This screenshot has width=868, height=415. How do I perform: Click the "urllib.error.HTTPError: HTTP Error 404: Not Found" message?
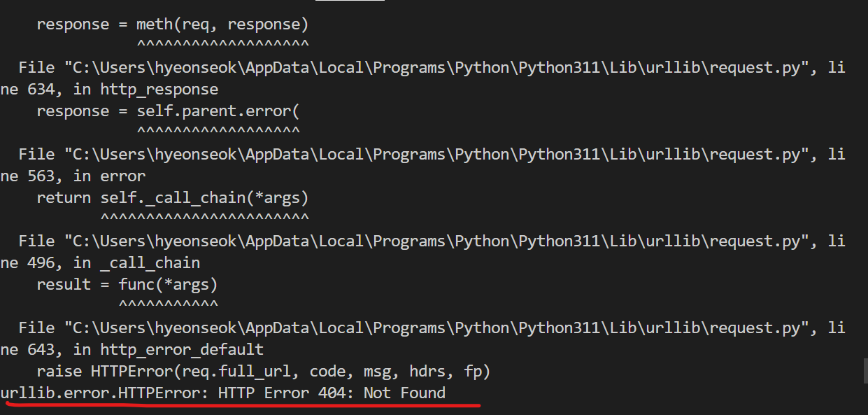(x=223, y=394)
